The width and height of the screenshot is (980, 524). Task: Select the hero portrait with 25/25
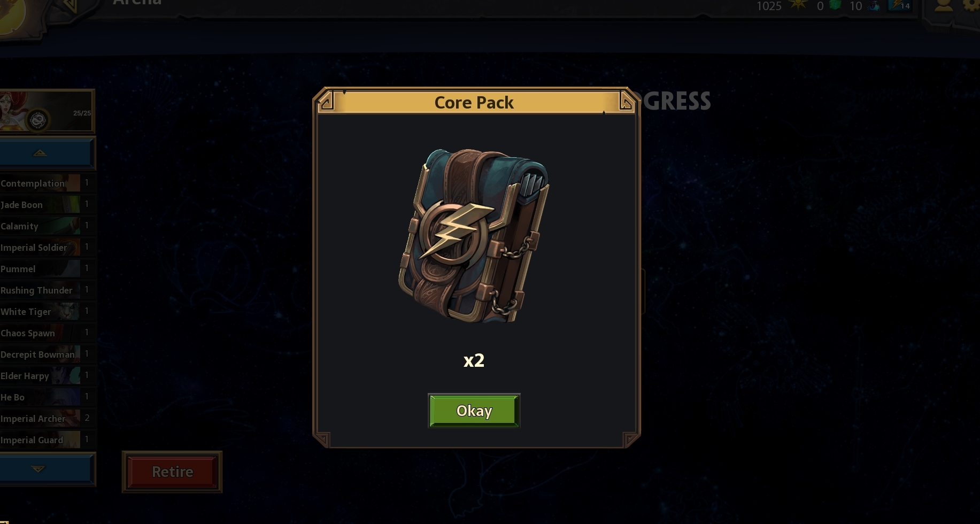(47, 111)
